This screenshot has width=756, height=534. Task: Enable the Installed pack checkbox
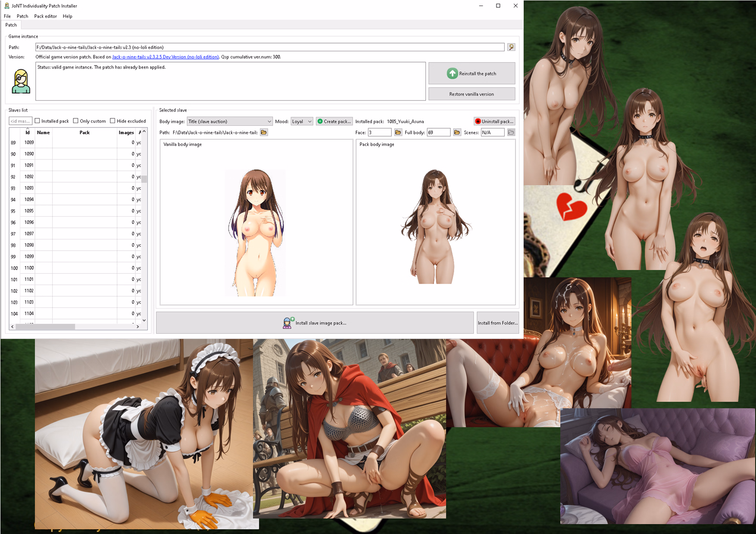coord(37,121)
